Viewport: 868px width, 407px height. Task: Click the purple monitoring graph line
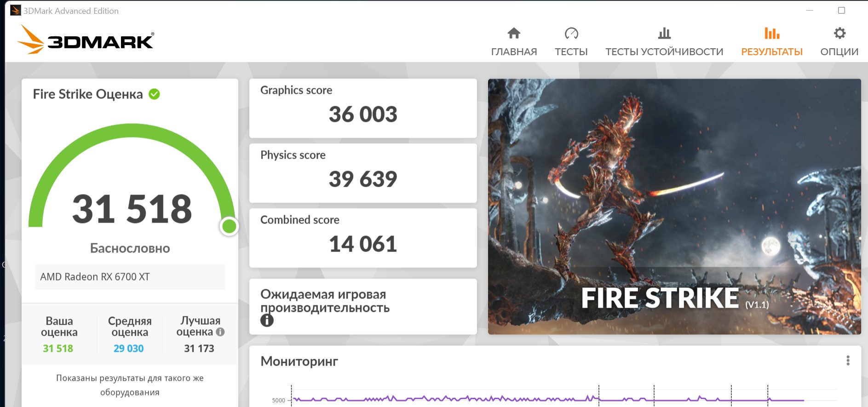(549, 399)
